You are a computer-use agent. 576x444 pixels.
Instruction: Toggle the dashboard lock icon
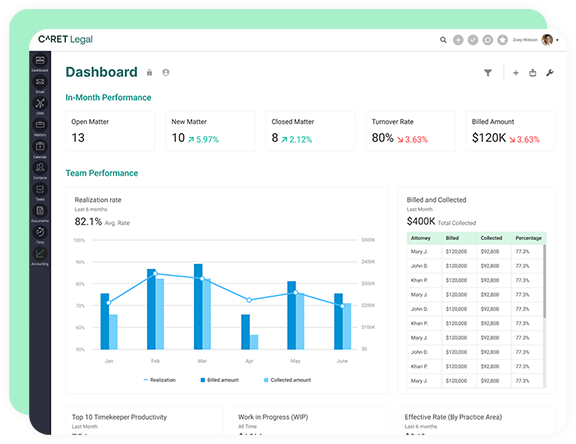149,72
